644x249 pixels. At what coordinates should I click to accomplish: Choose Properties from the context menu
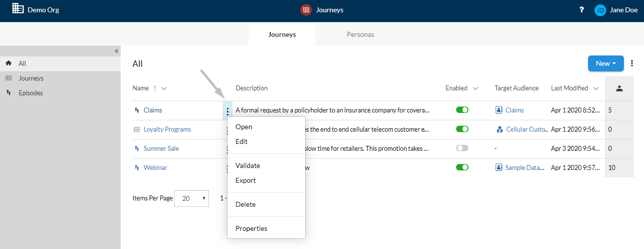(266, 228)
